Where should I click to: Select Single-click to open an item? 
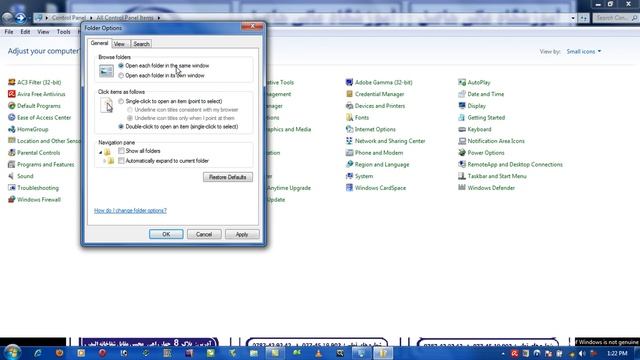click(x=121, y=101)
